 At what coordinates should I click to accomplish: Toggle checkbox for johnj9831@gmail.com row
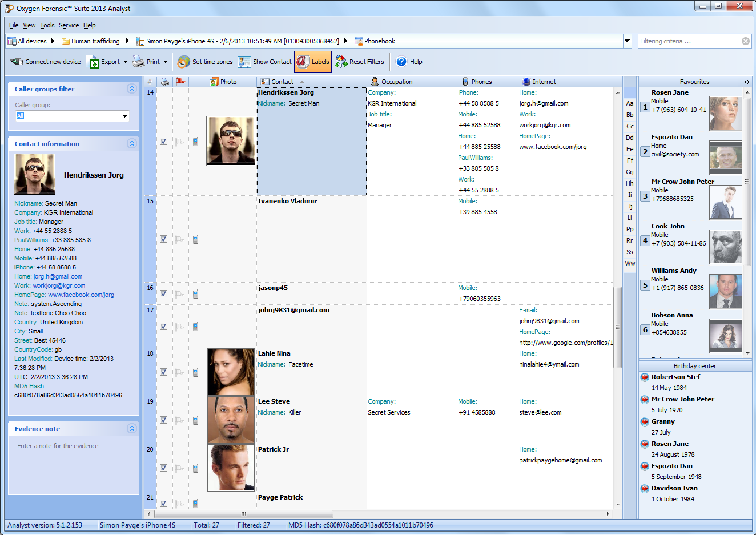(163, 327)
